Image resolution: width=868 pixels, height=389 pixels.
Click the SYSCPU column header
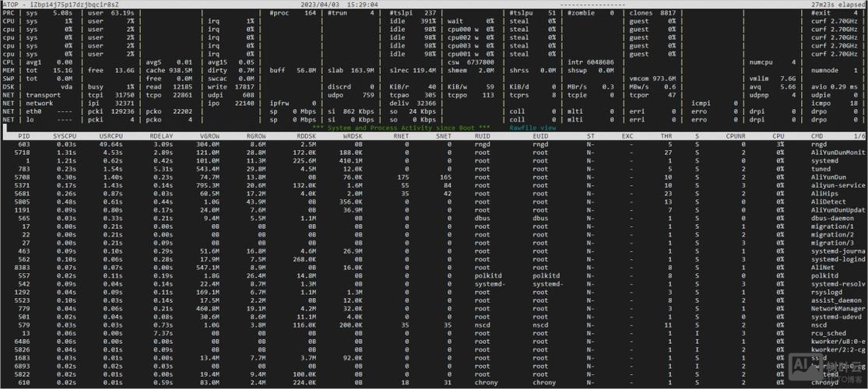click(x=65, y=136)
